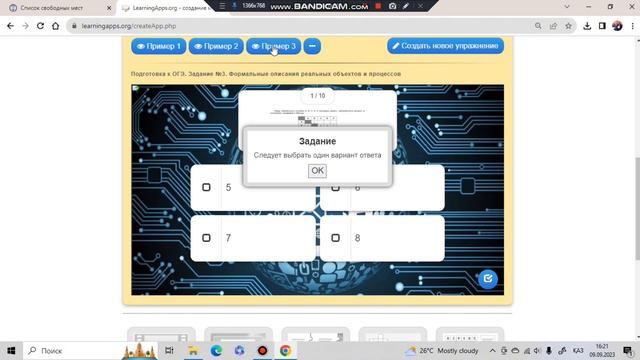This screenshot has width=640, height=360.
Task: Click the Подготовка к ОГЭ title text
Action: (x=266, y=74)
